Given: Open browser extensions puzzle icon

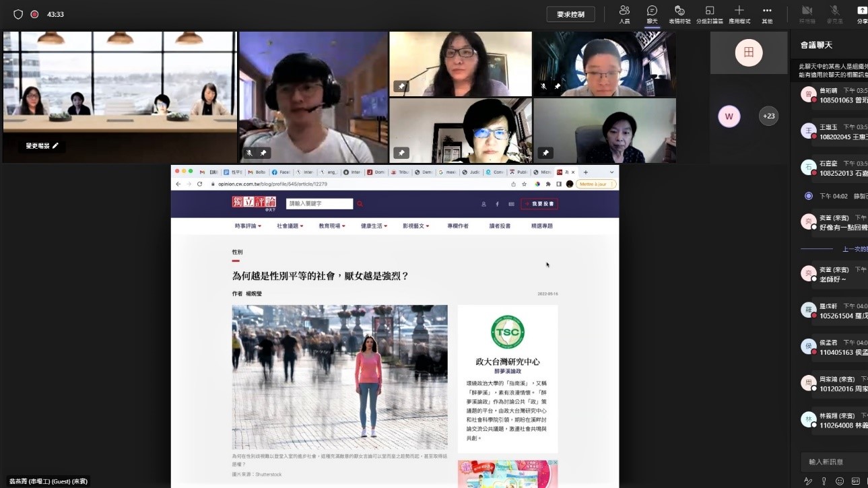Looking at the screenshot, I should click(x=547, y=184).
